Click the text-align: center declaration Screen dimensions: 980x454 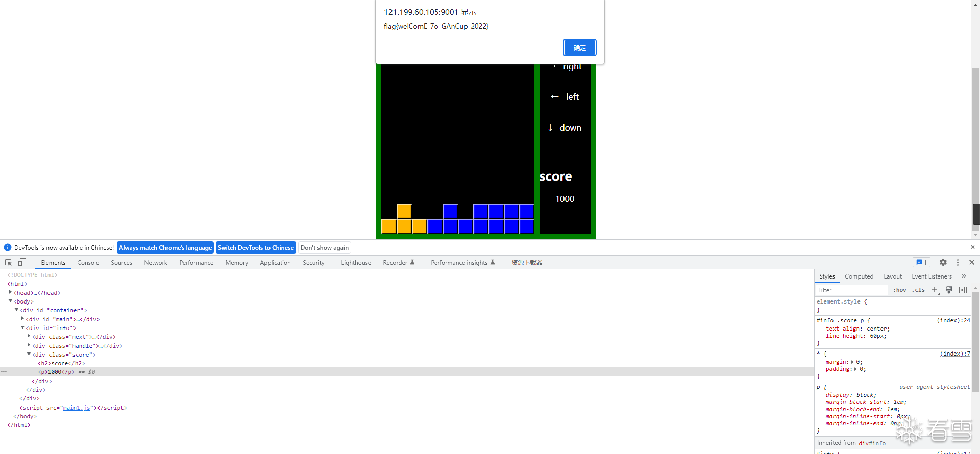click(857, 329)
